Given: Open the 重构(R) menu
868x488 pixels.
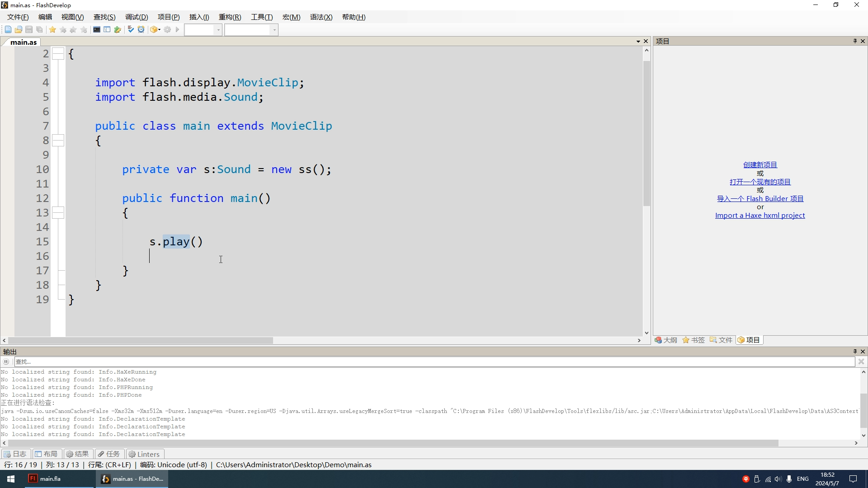Looking at the screenshot, I should coord(230,17).
